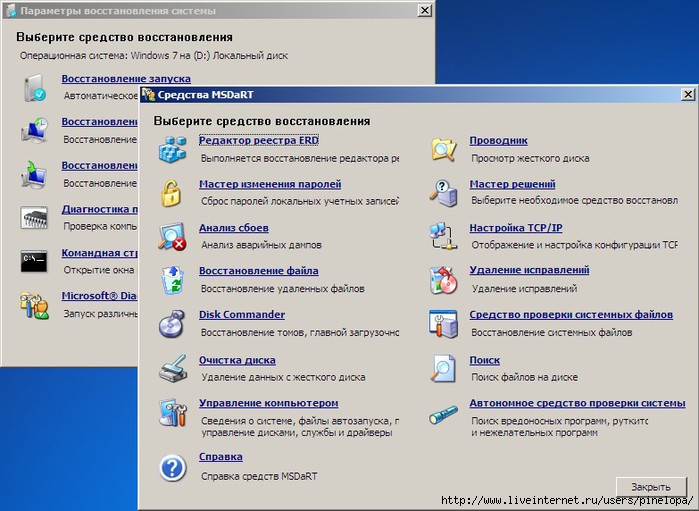699x511 pixels.
Task: Click startup repair icon in back window
Action: click(34, 87)
